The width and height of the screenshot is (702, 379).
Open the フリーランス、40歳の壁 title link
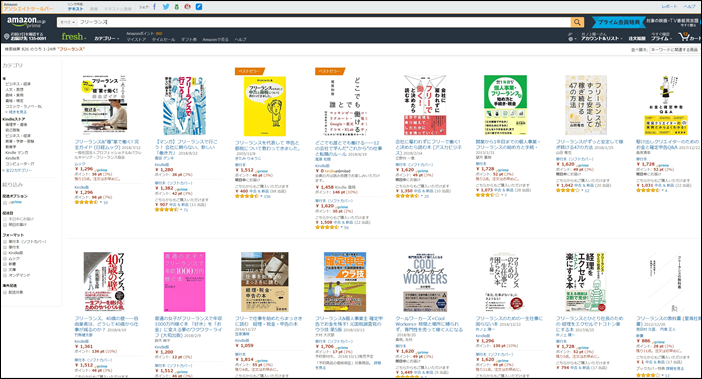[x=107, y=324]
